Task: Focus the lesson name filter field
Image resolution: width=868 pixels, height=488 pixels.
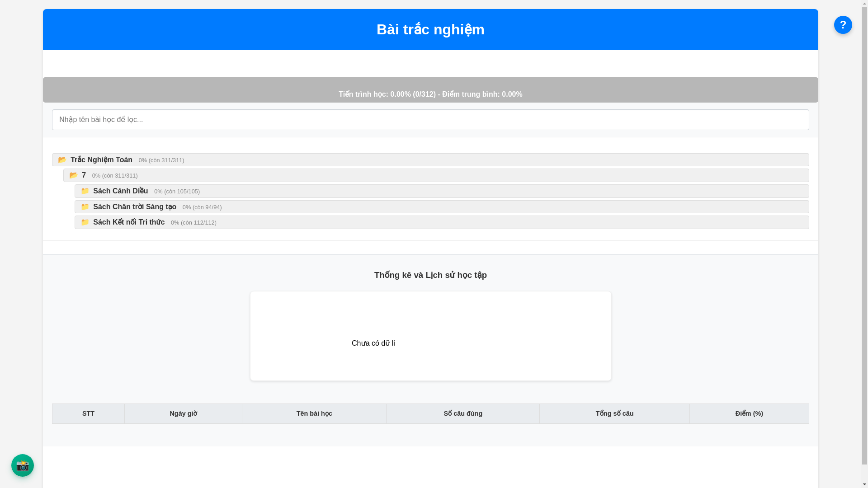Action: pos(430,120)
